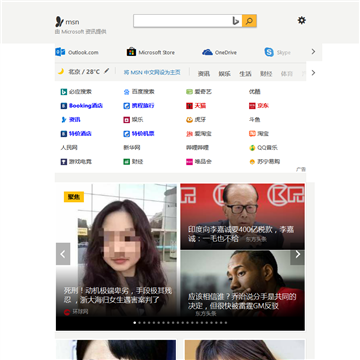Image resolution: width=360 pixels, height=360 pixels.
Task: Select the 财经 tab in category bar
Action: point(266,74)
